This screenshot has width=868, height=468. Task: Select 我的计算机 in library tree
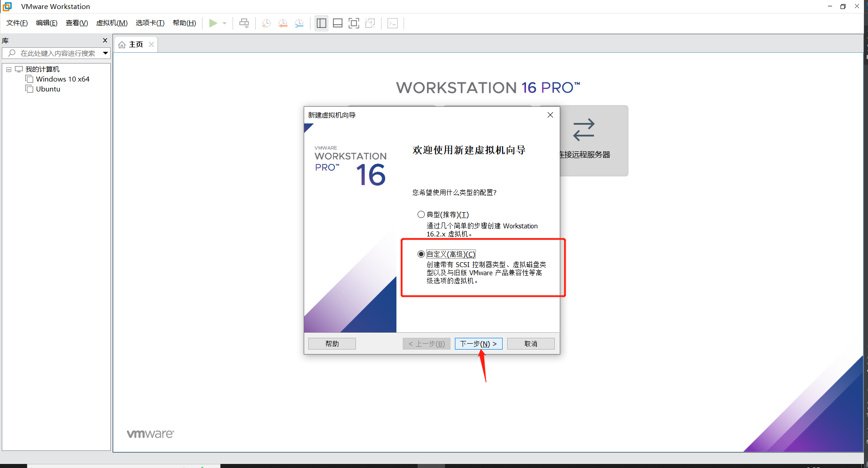click(42, 69)
